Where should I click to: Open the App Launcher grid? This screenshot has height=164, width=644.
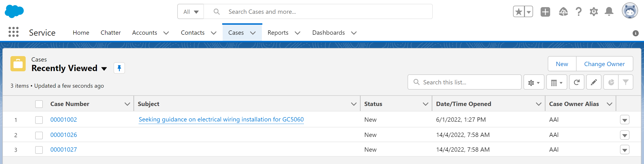pos(14,32)
